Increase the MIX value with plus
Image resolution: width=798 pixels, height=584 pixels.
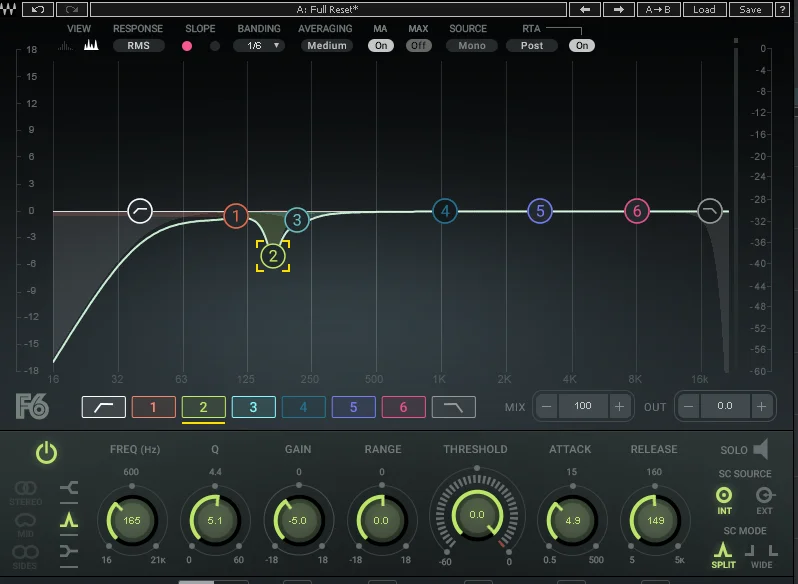619,406
